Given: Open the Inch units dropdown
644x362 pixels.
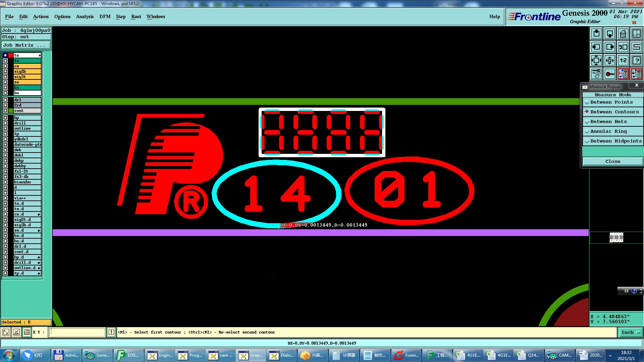Looking at the screenshot, I should [x=631, y=333].
